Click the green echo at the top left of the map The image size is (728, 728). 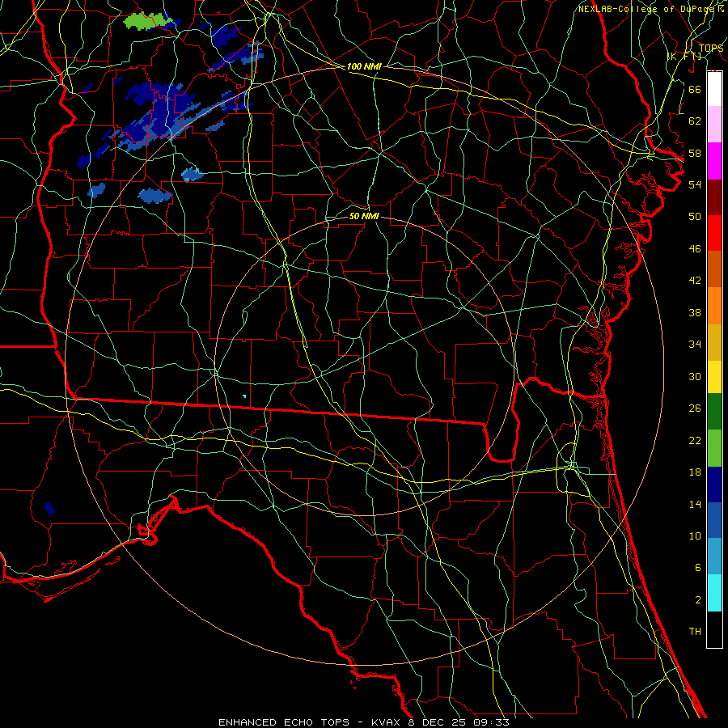148,21
